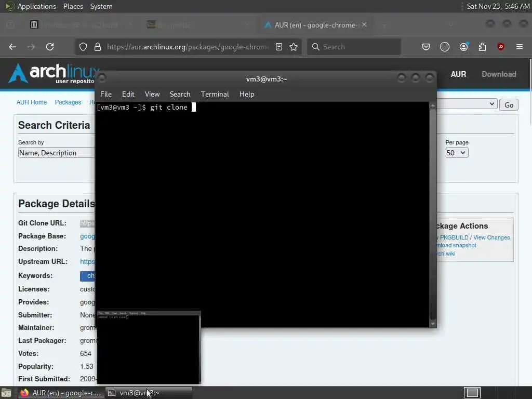Click the Popularity value 1.53
532x399 pixels.
87,366
